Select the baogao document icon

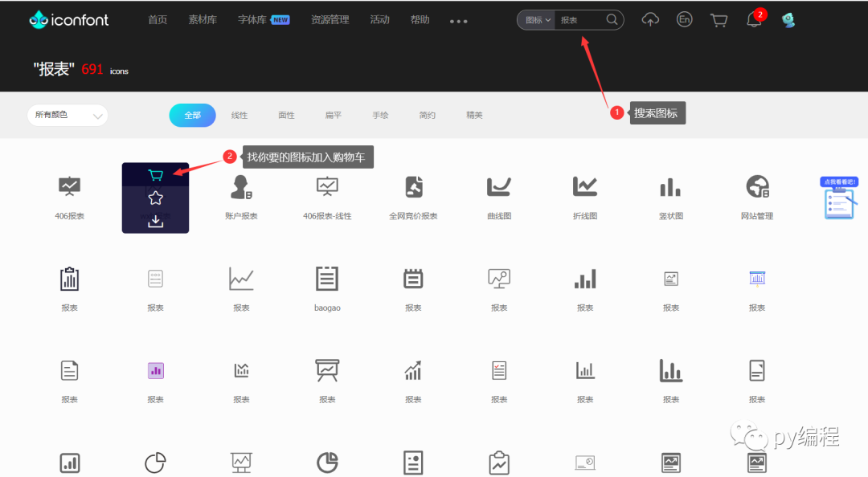327,279
